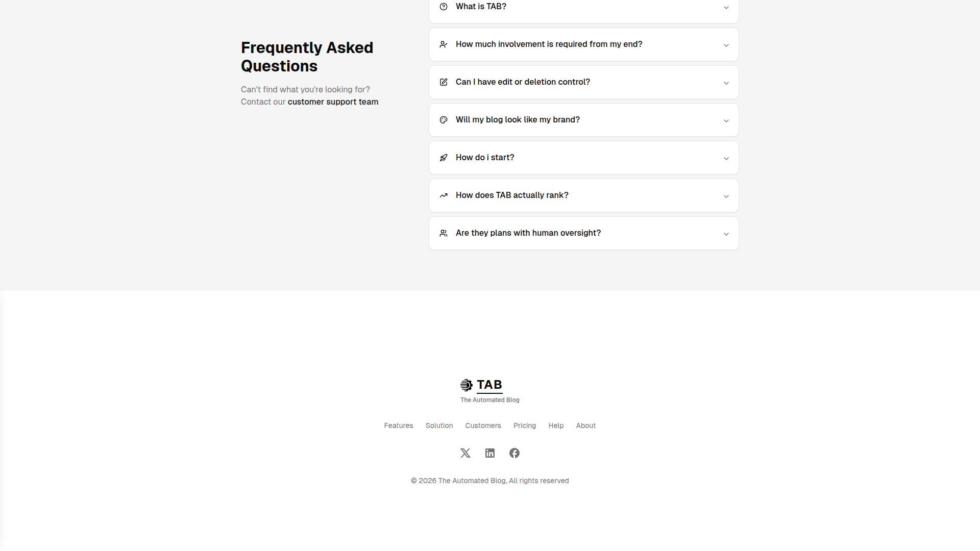Expand chevron for involvement required question
The image size is (980, 551).
726,45
